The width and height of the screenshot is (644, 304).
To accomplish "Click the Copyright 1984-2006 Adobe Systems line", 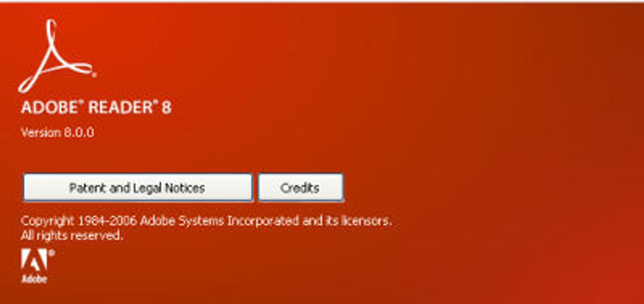I will (x=206, y=221).
